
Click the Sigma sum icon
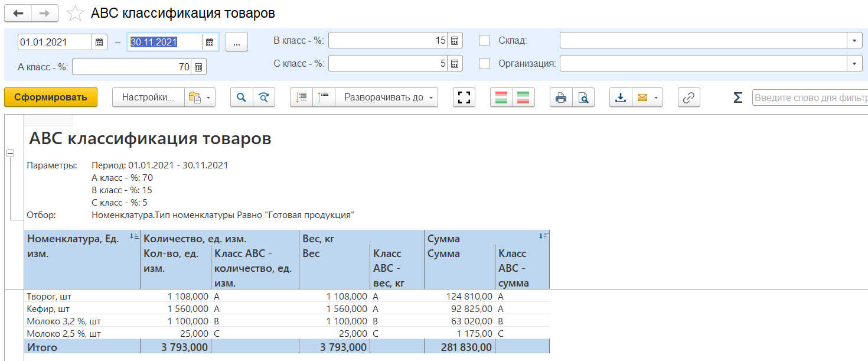pos(738,97)
